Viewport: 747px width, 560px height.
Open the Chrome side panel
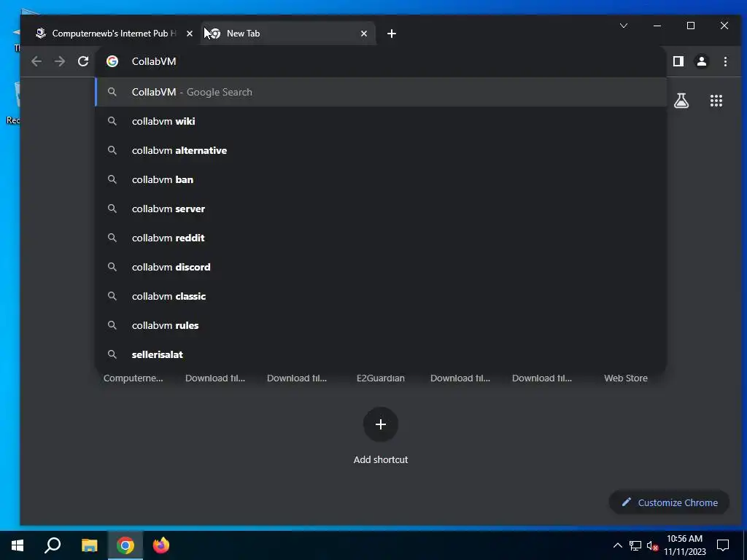(x=678, y=61)
